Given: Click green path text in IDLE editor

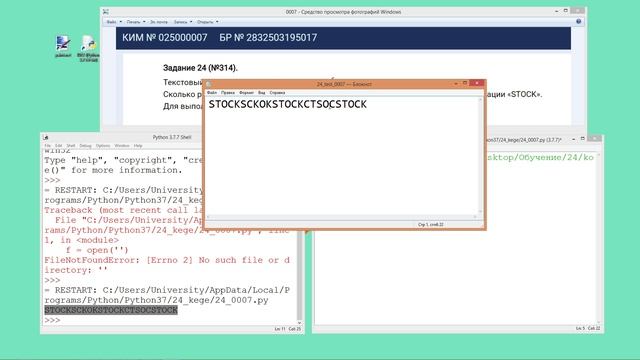Looking at the screenshot, I should 540,158.
